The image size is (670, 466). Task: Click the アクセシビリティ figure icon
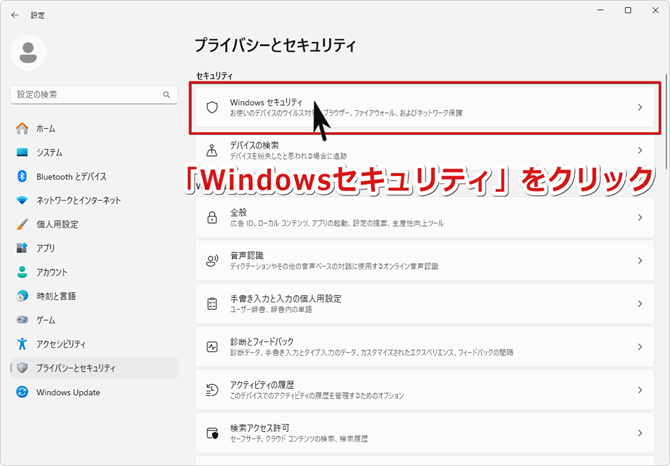(x=22, y=343)
